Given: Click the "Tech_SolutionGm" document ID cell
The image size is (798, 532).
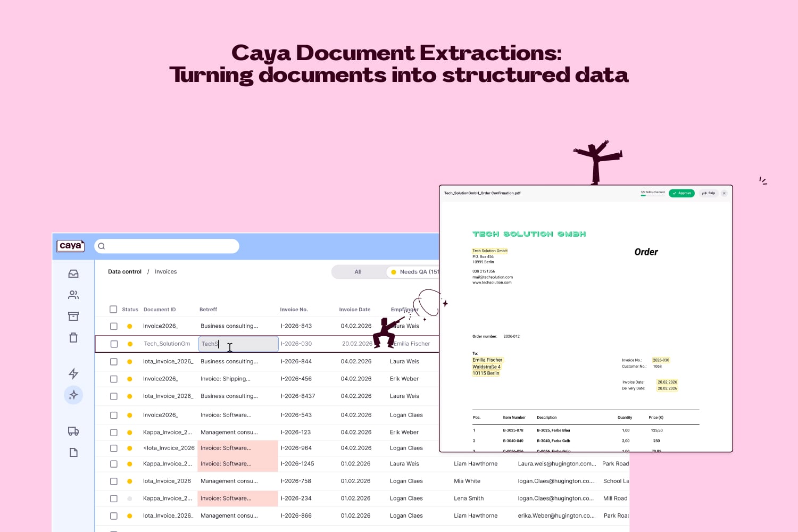Looking at the screenshot, I should (167, 344).
